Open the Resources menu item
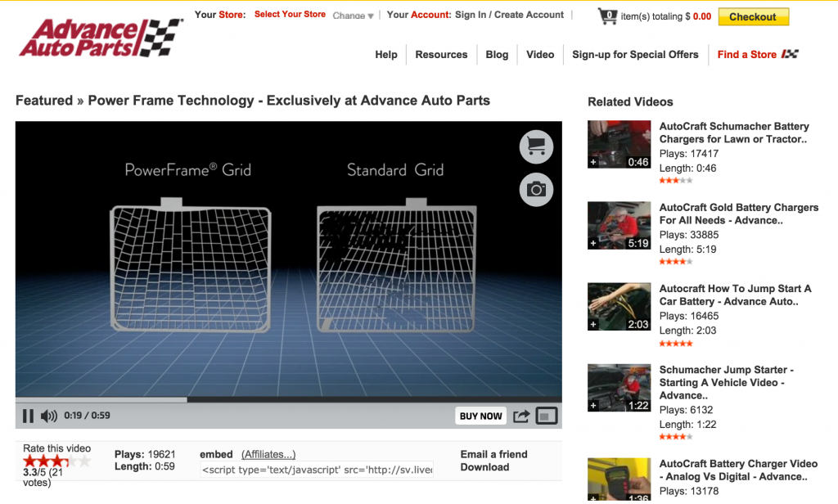 click(x=441, y=55)
